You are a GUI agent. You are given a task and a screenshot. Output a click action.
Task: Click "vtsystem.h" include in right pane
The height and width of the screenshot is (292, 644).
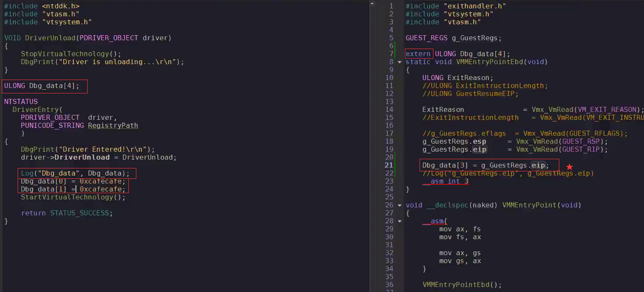[468, 14]
